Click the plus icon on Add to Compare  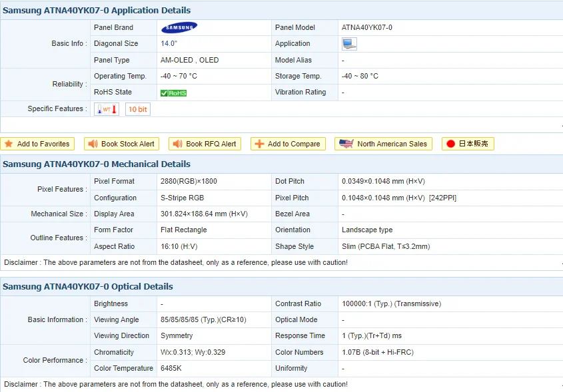259,144
